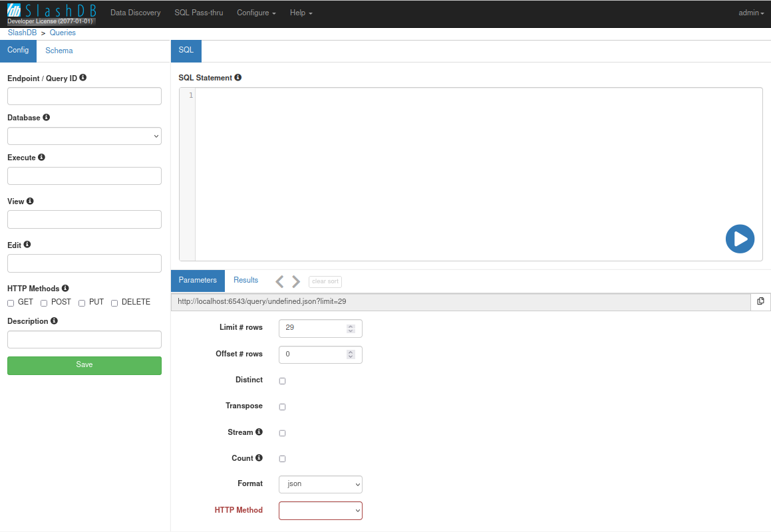
Task: Click the clear sort button
Action: (325, 281)
